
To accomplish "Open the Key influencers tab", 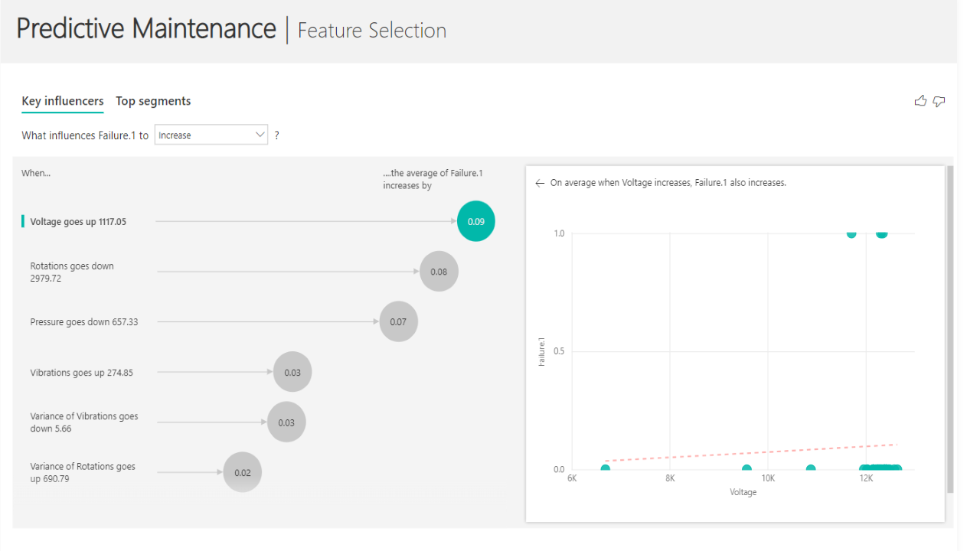I will (x=63, y=101).
